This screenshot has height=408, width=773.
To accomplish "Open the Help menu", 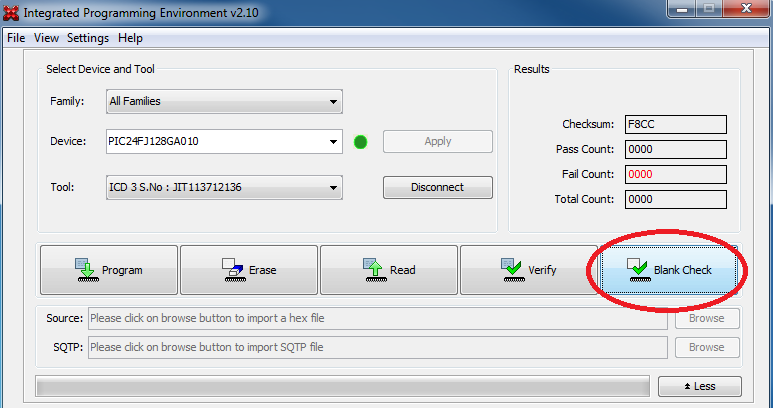I will [x=130, y=38].
